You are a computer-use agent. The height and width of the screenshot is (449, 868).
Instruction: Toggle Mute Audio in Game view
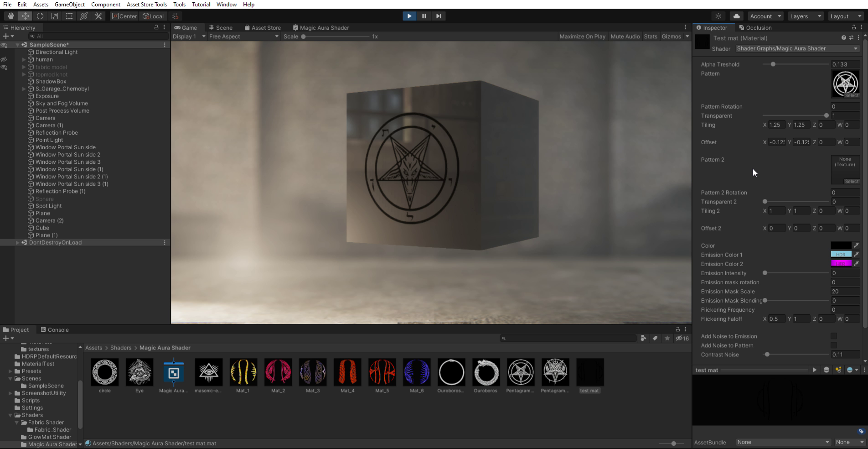625,37
